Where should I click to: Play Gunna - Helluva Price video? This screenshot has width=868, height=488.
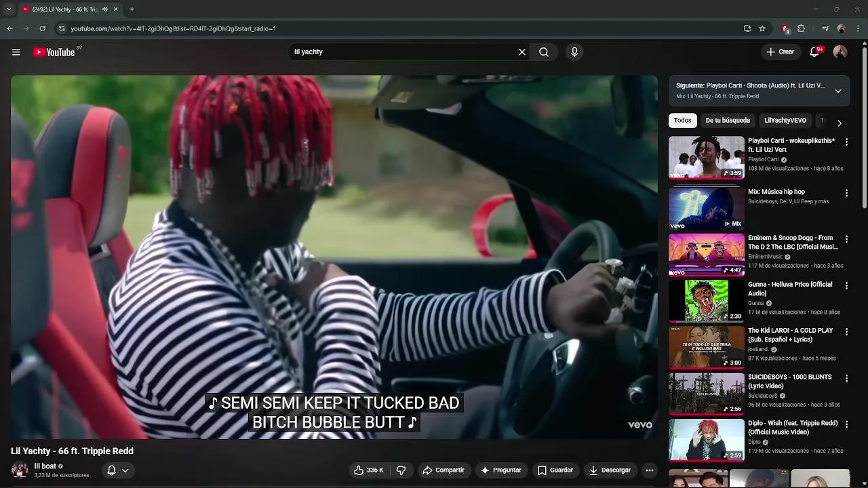click(707, 301)
